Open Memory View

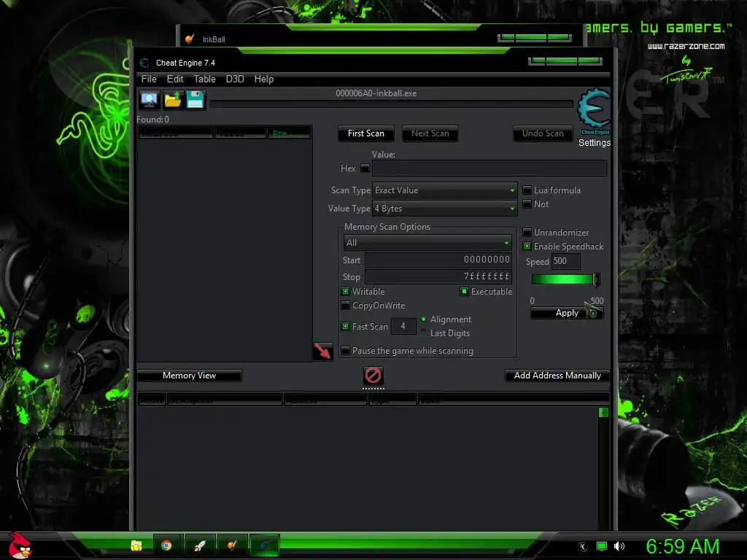click(189, 376)
